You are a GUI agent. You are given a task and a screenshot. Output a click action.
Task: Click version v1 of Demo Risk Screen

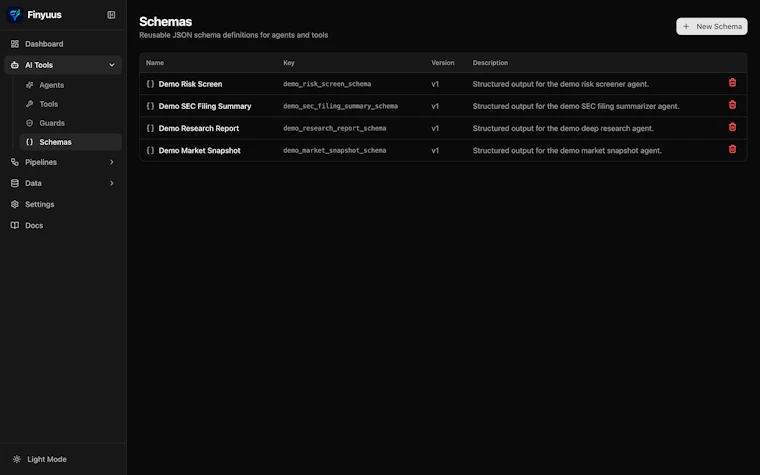click(x=435, y=84)
